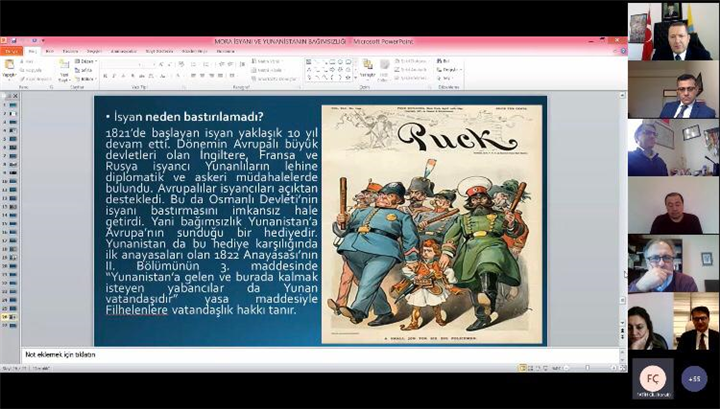Switch to the Slayt Gösterisi tab
This screenshot has width=720, height=409.
(x=159, y=51)
